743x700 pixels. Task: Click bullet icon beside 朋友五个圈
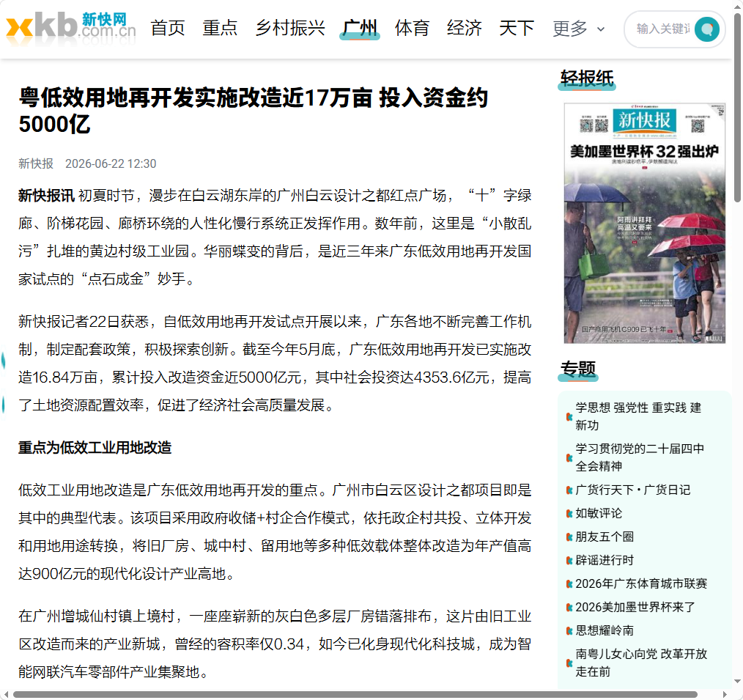point(569,537)
